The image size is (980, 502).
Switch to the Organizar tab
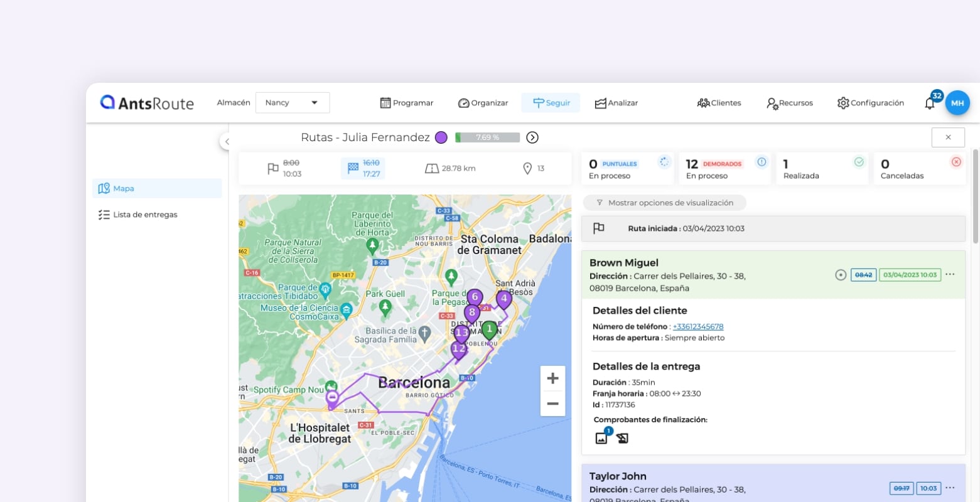(x=483, y=103)
